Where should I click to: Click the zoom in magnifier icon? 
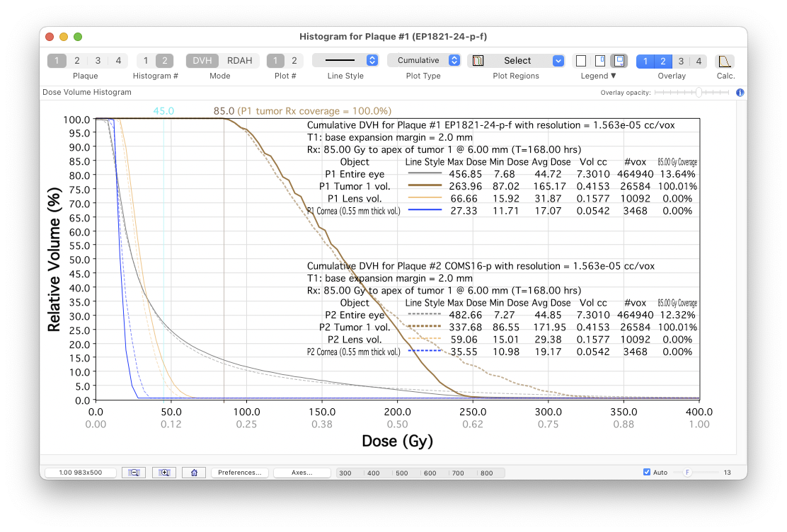click(x=164, y=473)
